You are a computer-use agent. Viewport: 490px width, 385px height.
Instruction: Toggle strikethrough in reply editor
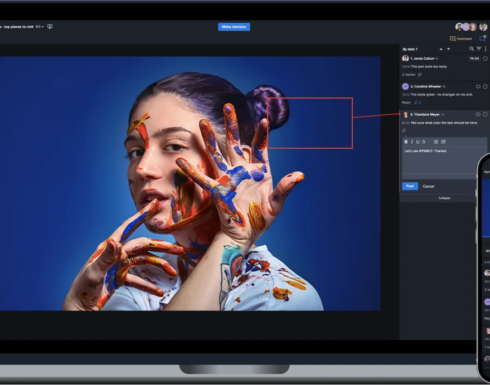point(424,142)
